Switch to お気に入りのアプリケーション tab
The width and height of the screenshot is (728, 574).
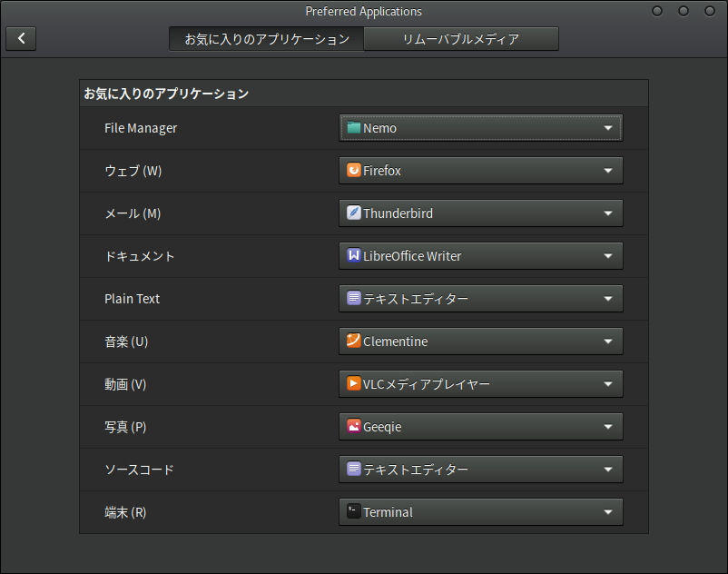(x=267, y=38)
